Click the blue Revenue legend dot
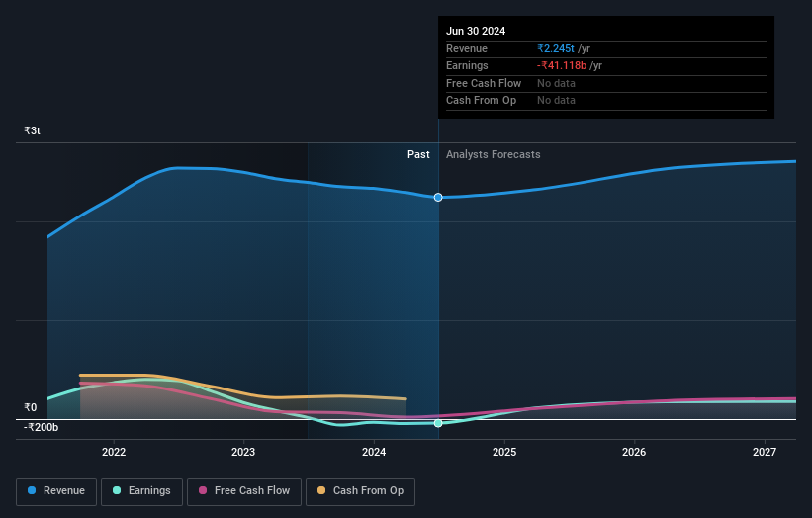 click(x=32, y=490)
